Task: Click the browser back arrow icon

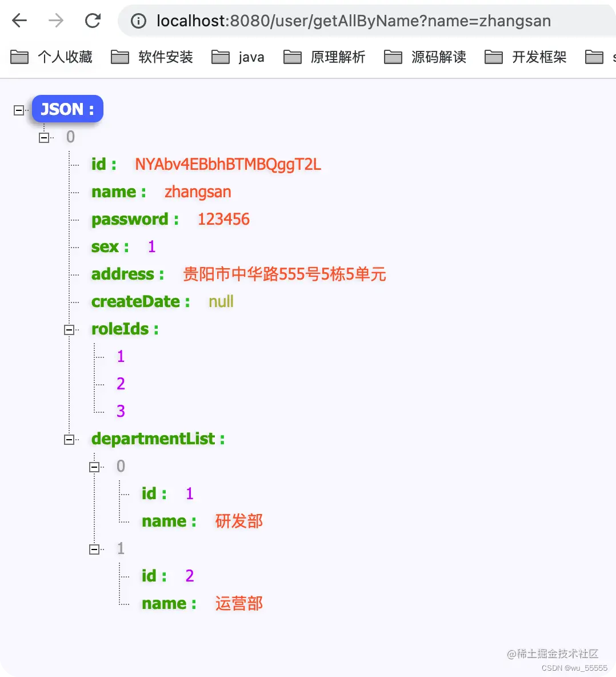Action: coord(19,21)
